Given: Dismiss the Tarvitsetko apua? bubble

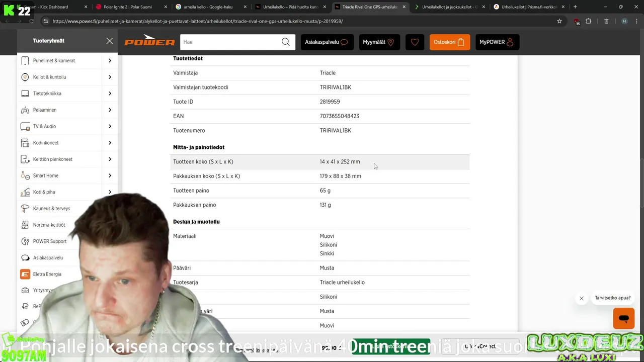Looking at the screenshot, I should [582, 298].
